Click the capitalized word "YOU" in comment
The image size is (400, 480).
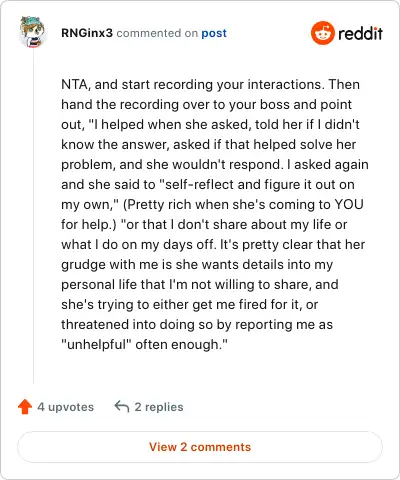coord(349,204)
